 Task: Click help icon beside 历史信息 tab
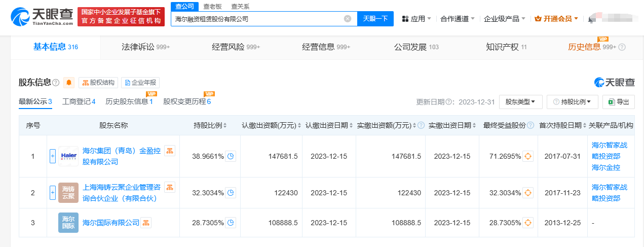point(622,47)
